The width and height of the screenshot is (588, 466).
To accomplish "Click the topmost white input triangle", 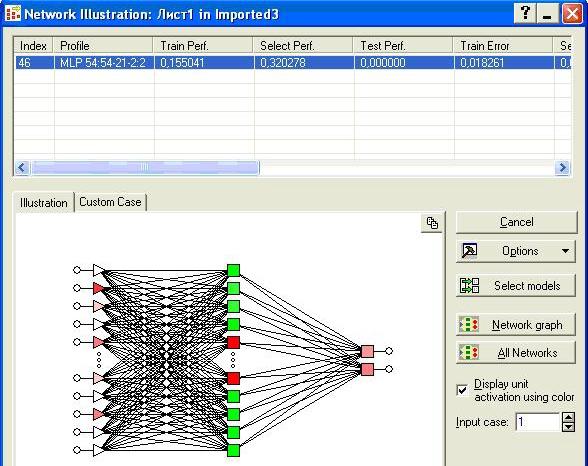I will click(x=98, y=270).
